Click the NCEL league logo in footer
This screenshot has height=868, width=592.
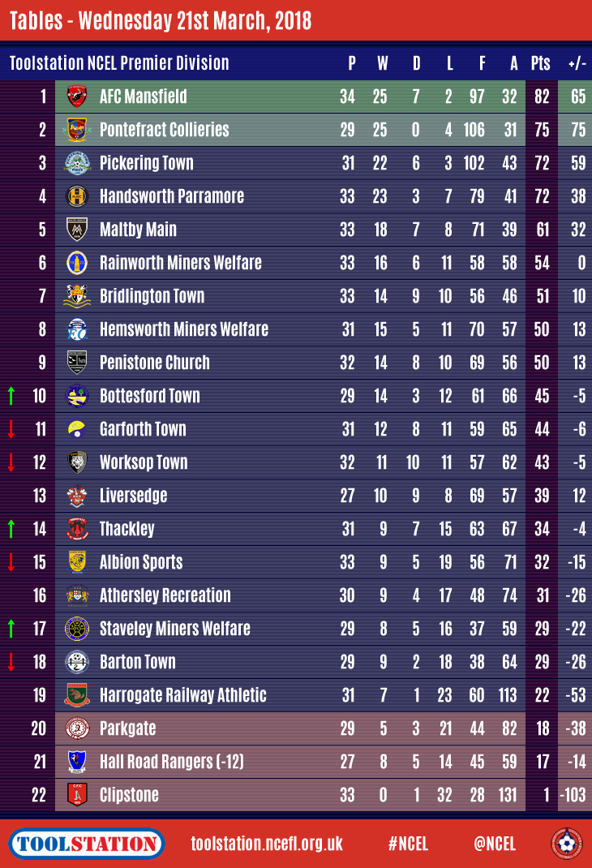(566, 844)
